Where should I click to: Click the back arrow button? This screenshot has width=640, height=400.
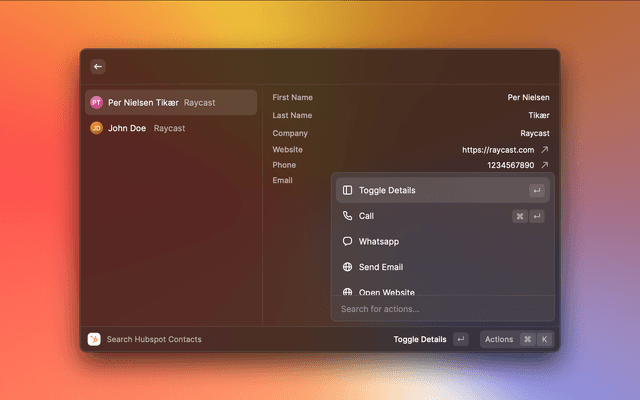98,67
